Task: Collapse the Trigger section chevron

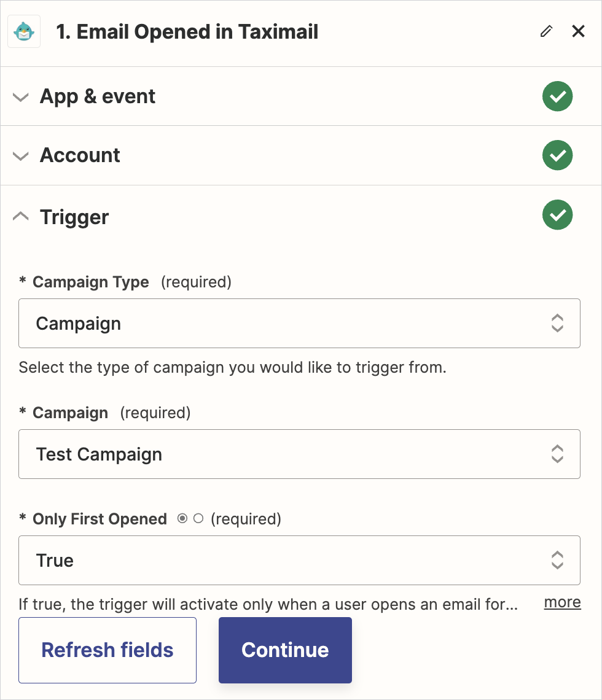Action: coord(21,216)
